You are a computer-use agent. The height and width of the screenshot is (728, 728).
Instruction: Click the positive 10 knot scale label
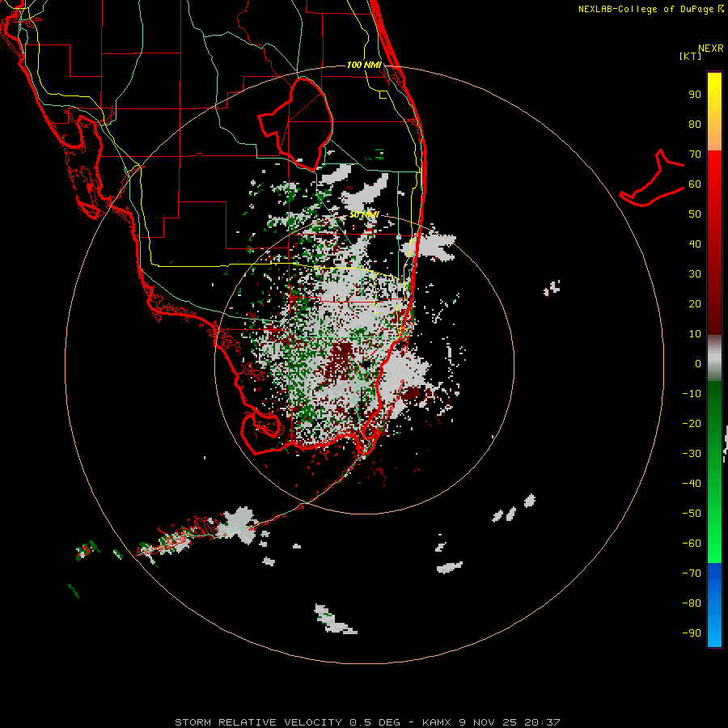695,334
